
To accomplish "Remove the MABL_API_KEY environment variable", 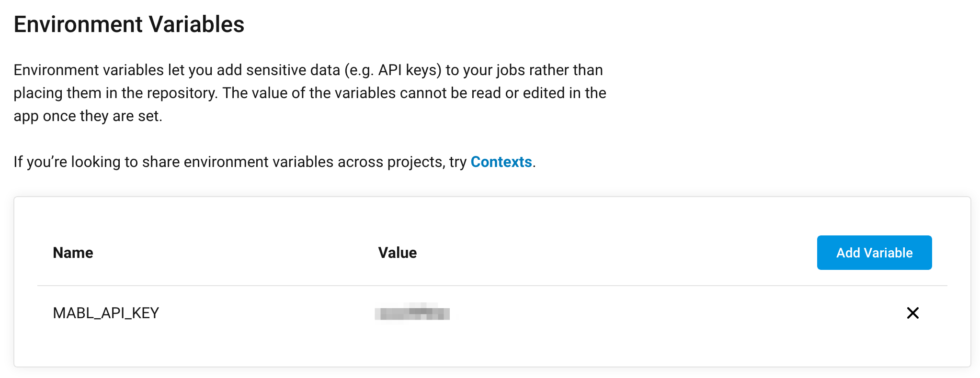I will coord(913,313).
